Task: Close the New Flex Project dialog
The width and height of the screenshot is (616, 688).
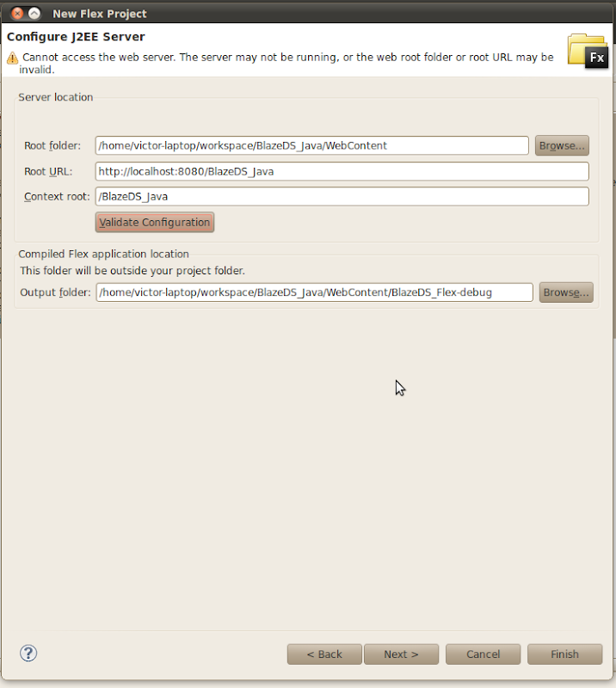Action: [x=17, y=14]
